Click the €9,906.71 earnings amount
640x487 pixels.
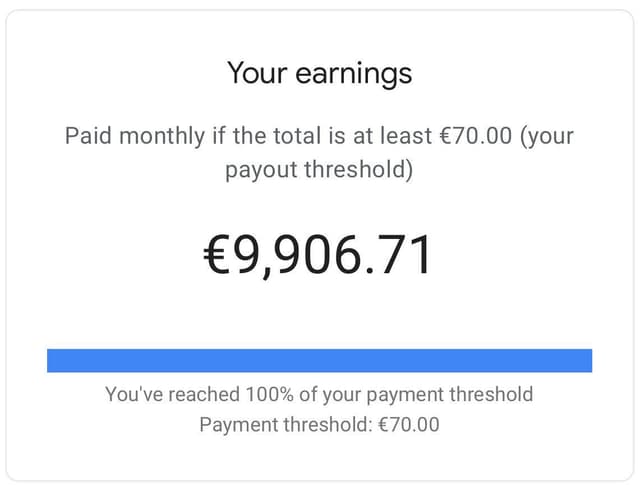[319, 255]
